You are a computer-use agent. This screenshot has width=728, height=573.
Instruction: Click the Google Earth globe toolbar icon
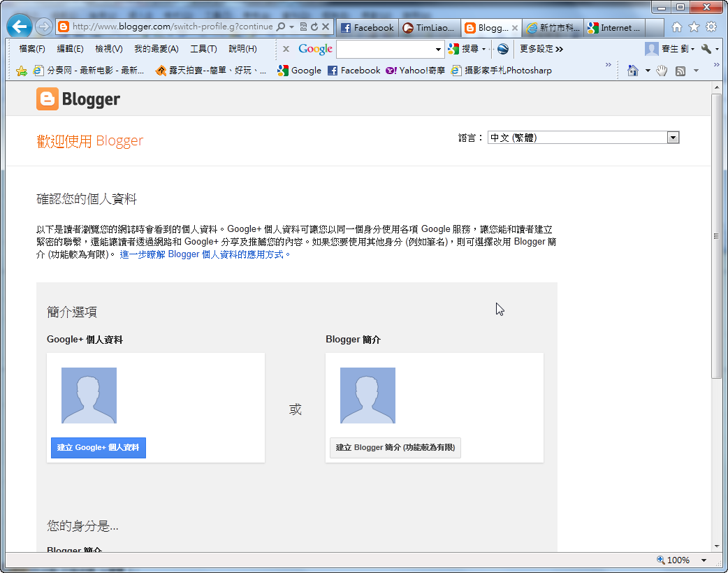coord(503,49)
